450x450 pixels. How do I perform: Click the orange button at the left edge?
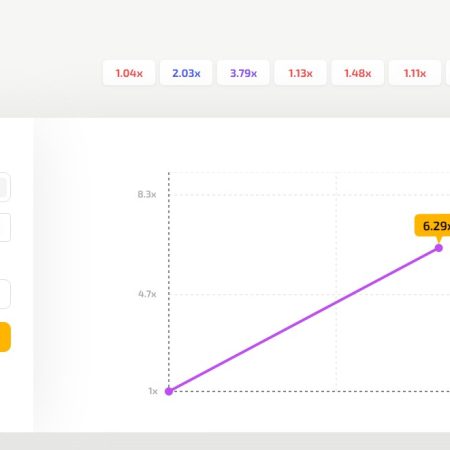5,337
